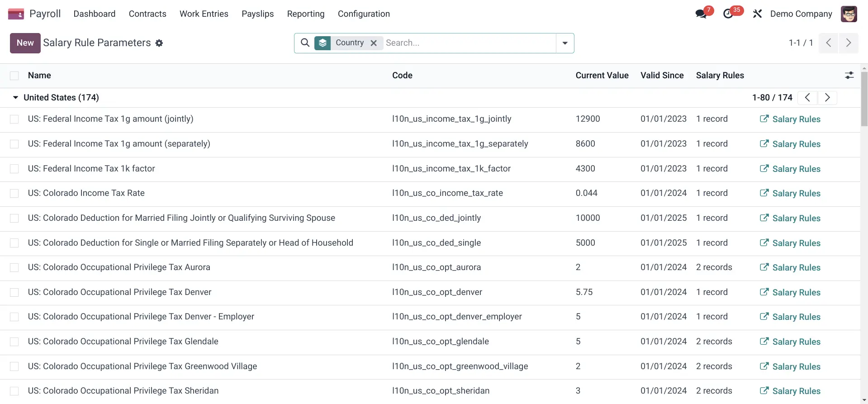Collapse the United States group
The width and height of the screenshot is (868, 404).
coord(16,98)
